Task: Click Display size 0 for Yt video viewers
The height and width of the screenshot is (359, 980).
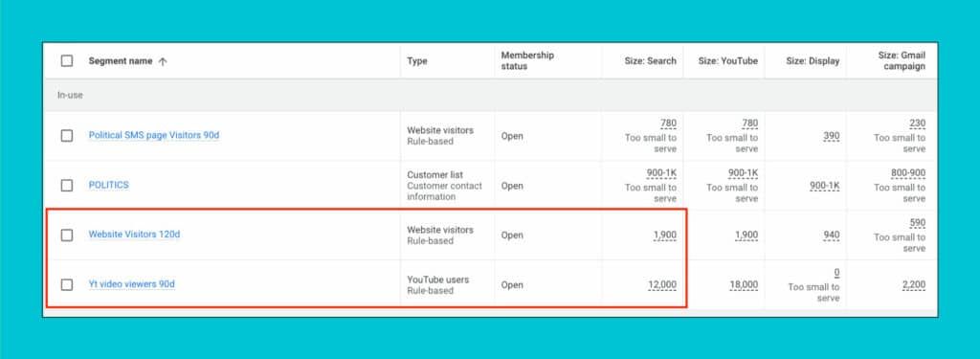Action: pyautogui.click(x=836, y=273)
